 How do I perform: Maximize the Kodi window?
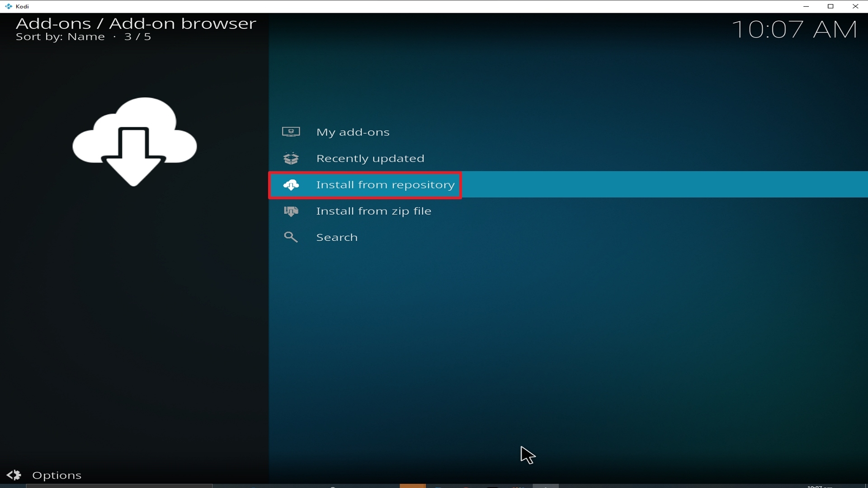[830, 6]
